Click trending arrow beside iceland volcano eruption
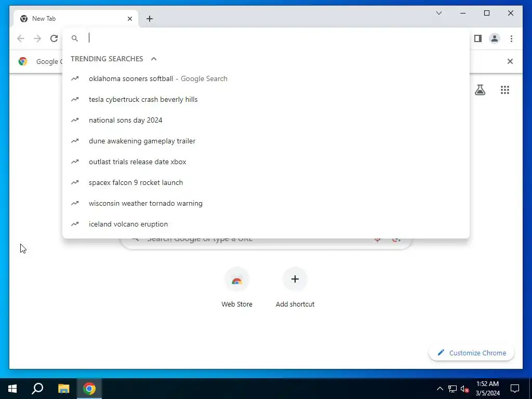The height and width of the screenshot is (399, 532). [x=75, y=224]
